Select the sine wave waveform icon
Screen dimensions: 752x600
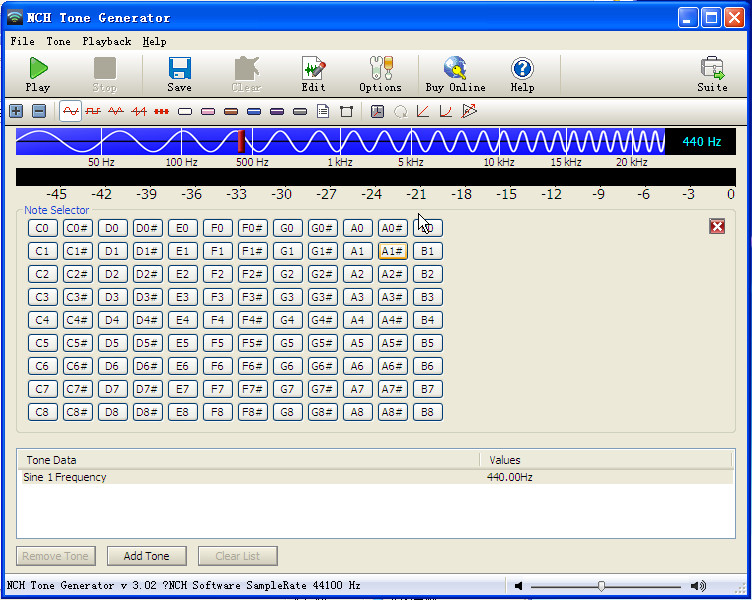click(x=71, y=111)
